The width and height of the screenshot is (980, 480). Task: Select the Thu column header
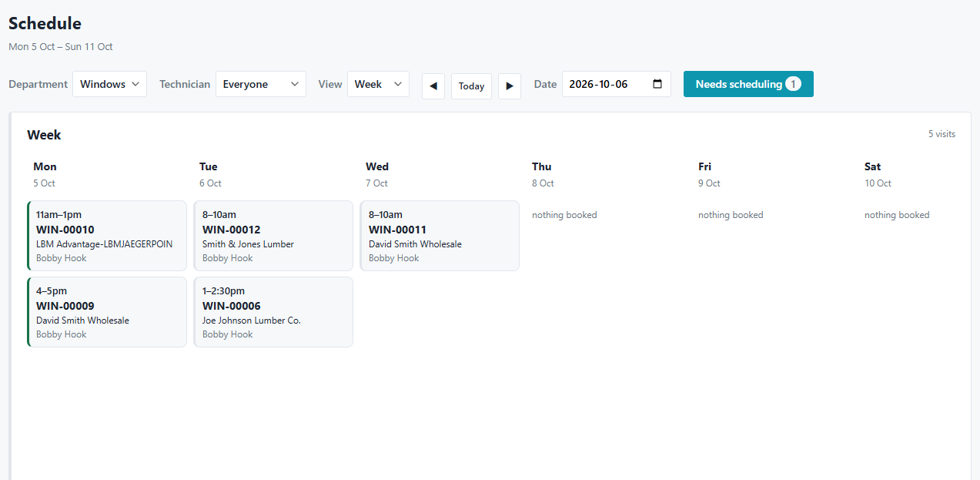[x=542, y=166]
